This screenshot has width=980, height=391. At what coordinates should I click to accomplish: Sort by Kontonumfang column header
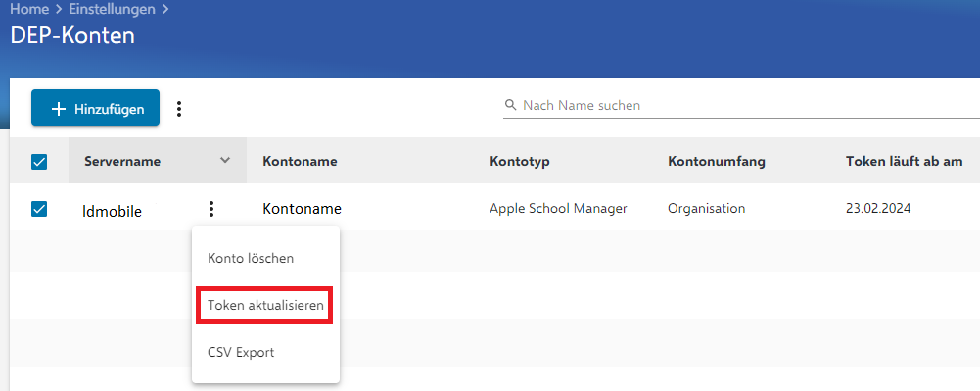(717, 162)
